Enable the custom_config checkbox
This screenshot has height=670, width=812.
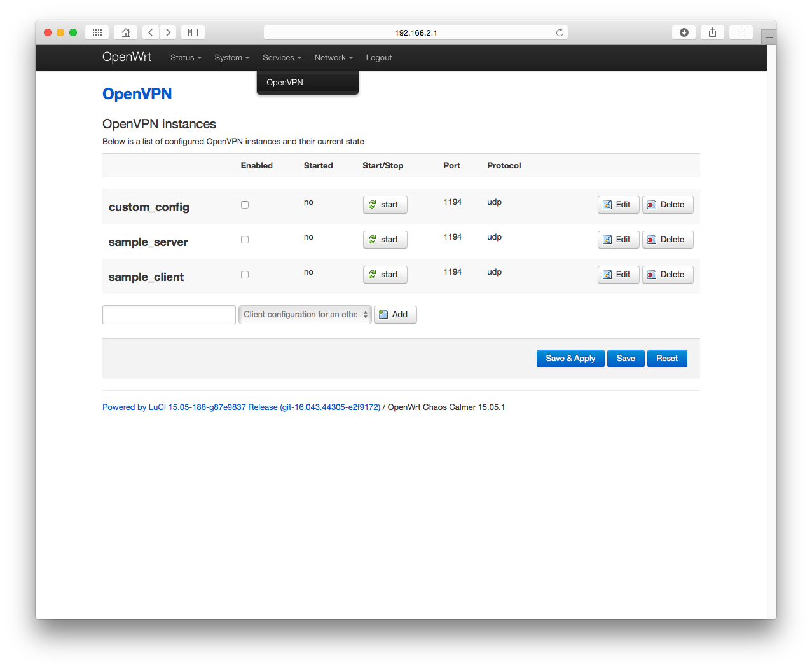[x=245, y=205]
